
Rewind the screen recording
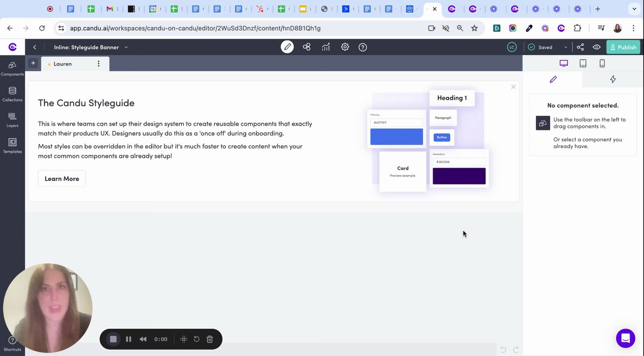[143, 339]
